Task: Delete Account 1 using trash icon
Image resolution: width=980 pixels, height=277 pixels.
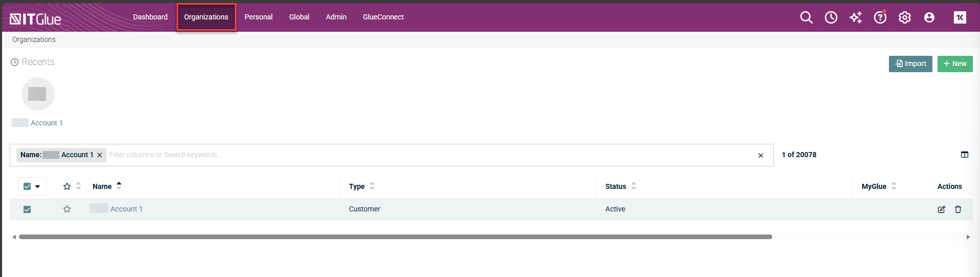Action: (x=958, y=209)
